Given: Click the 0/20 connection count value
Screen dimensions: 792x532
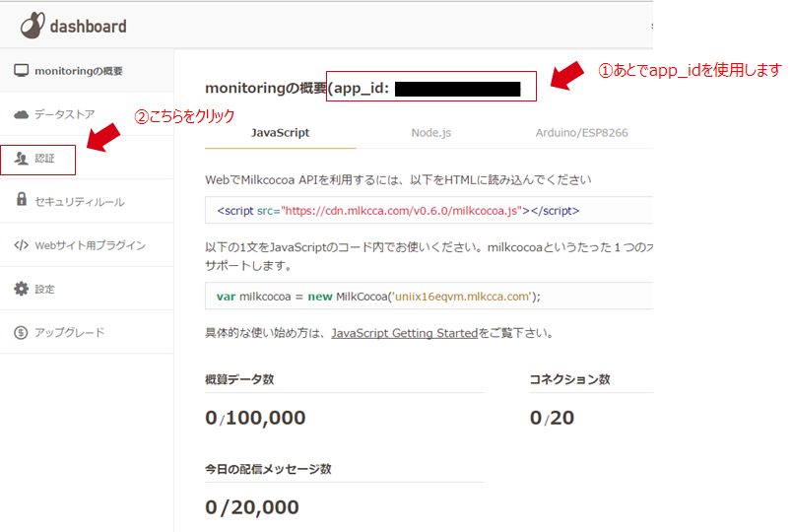Looking at the screenshot, I should tap(552, 418).
